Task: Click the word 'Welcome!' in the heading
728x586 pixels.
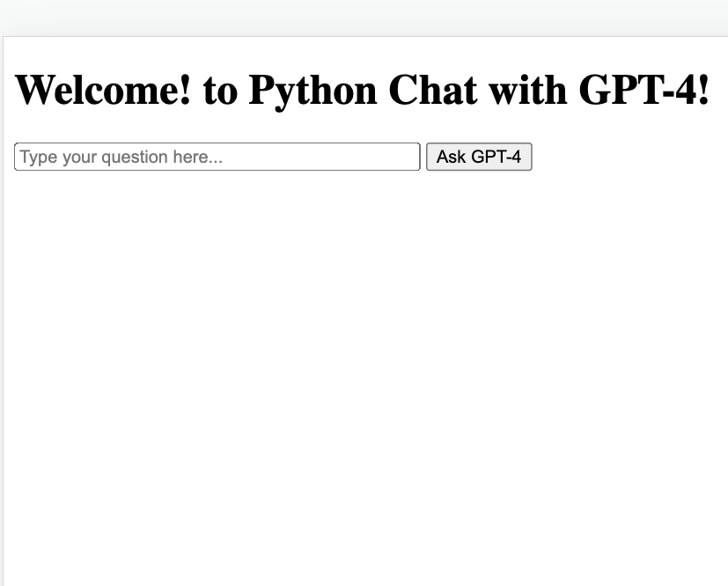Action: click(x=103, y=90)
